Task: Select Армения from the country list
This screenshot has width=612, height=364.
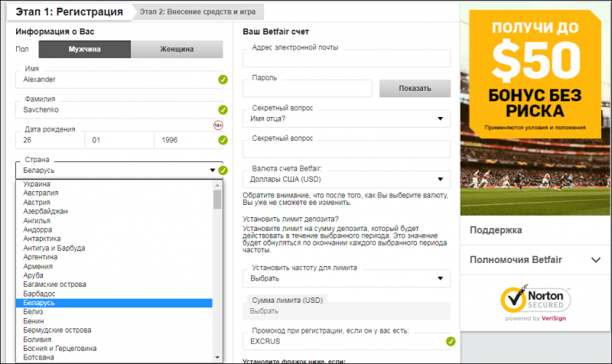Action: pos(114,266)
